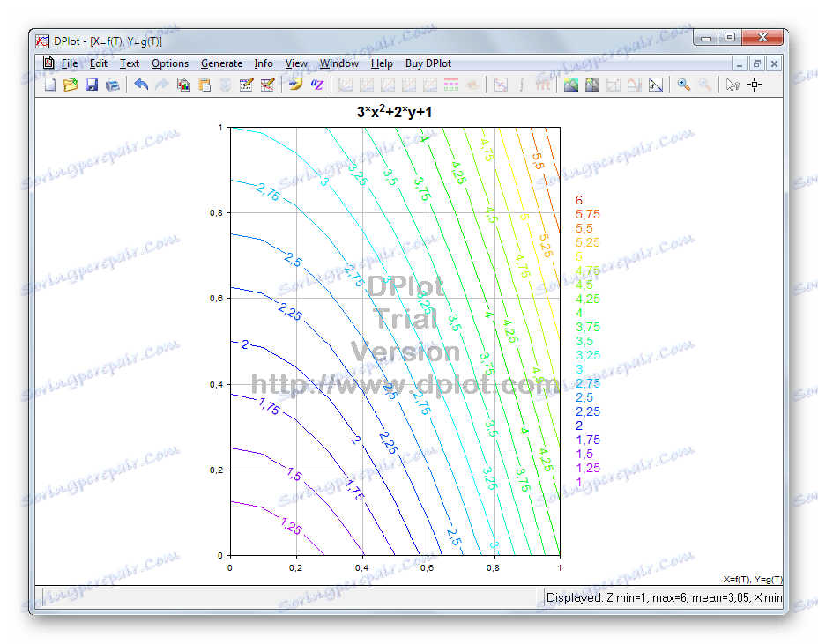Click the red legend entry 6
The image size is (818, 644).
pos(578,200)
